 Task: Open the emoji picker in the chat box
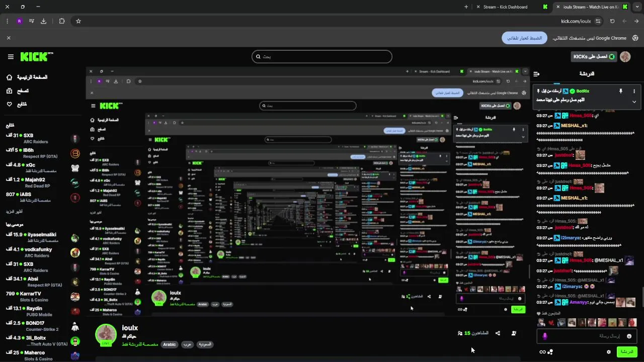pos(629,336)
